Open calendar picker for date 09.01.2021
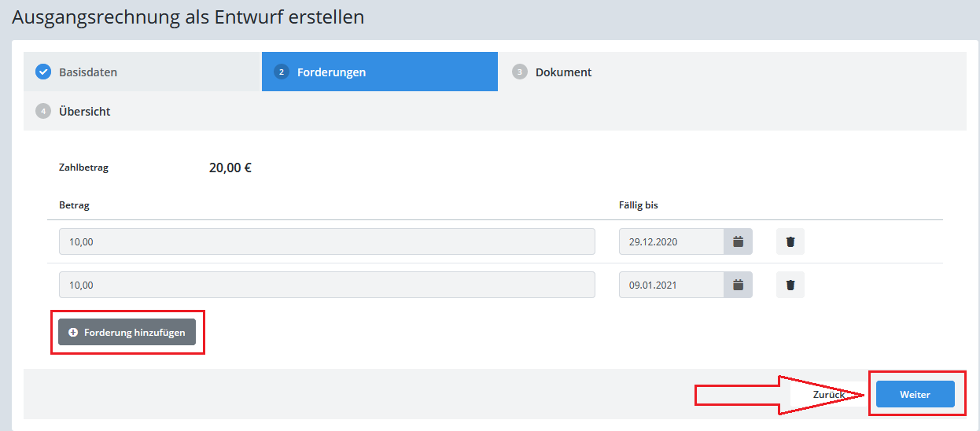Image resolution: width=980 pixels, height=431 pixels. click(738, 285)
